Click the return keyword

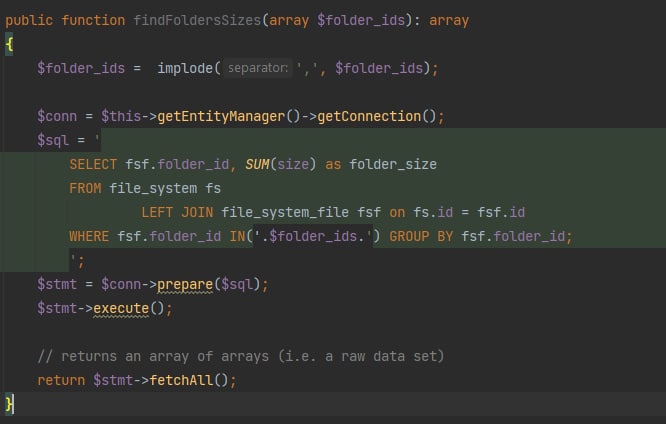61,380
